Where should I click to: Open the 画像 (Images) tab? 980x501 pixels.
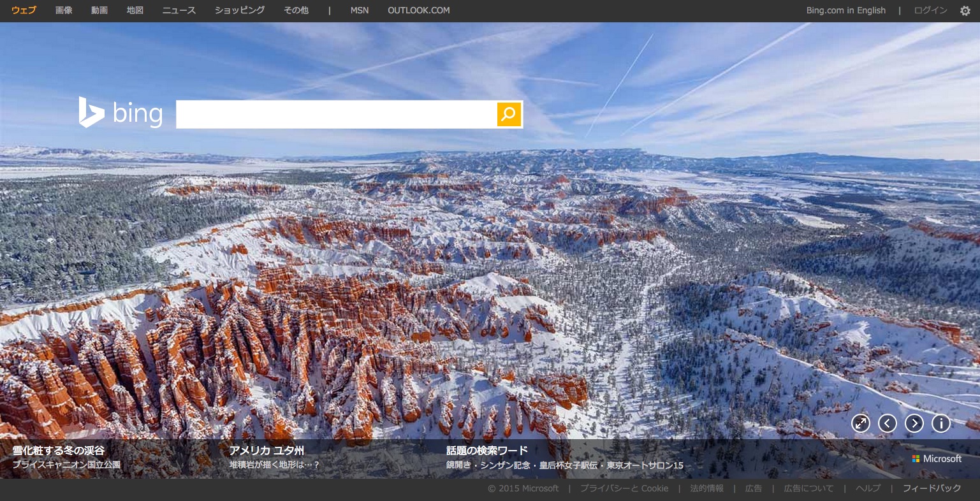pos(64,10)
